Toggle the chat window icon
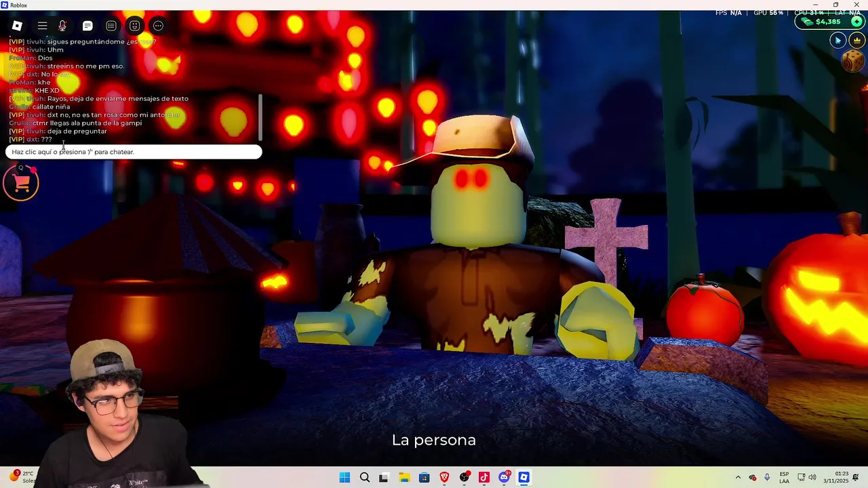 tap(87, 26)
